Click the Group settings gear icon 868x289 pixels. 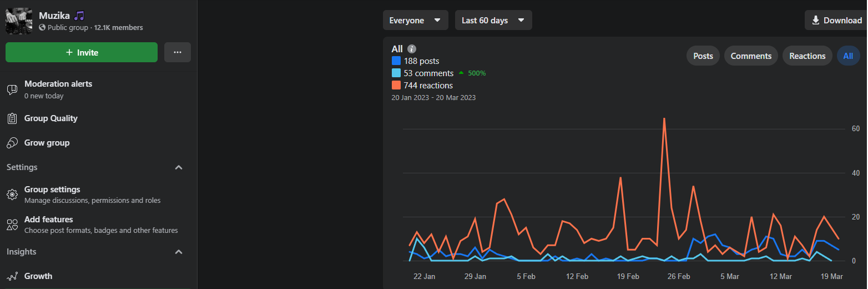coord(12,195)
